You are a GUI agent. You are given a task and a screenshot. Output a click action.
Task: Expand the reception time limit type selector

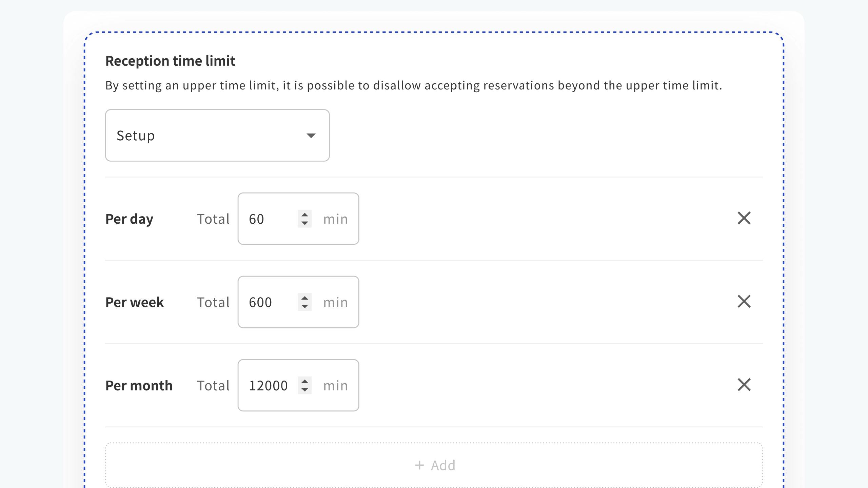(x=217, y=135)
